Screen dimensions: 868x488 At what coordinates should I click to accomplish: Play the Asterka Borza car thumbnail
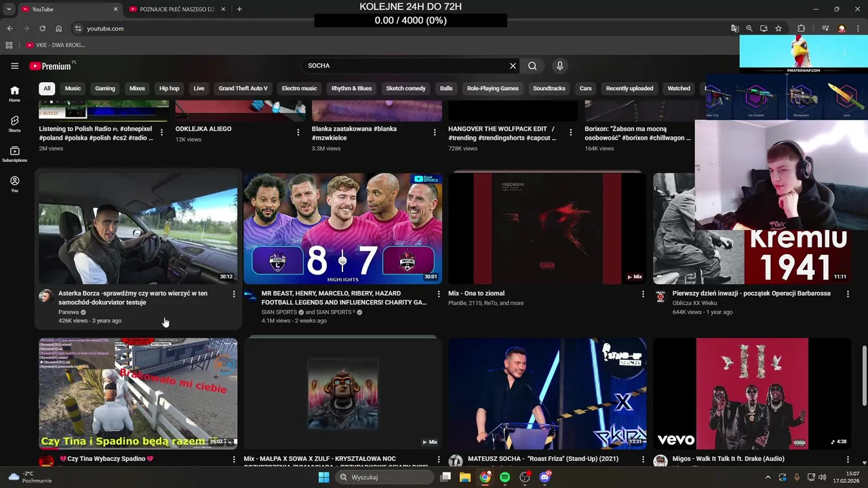click(x=138, y=228)
